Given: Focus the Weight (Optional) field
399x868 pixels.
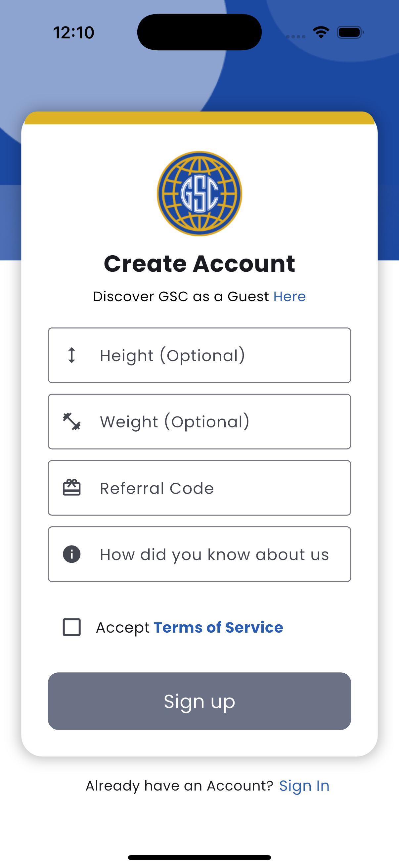Looking at the screenshot, I should [199, 421].
